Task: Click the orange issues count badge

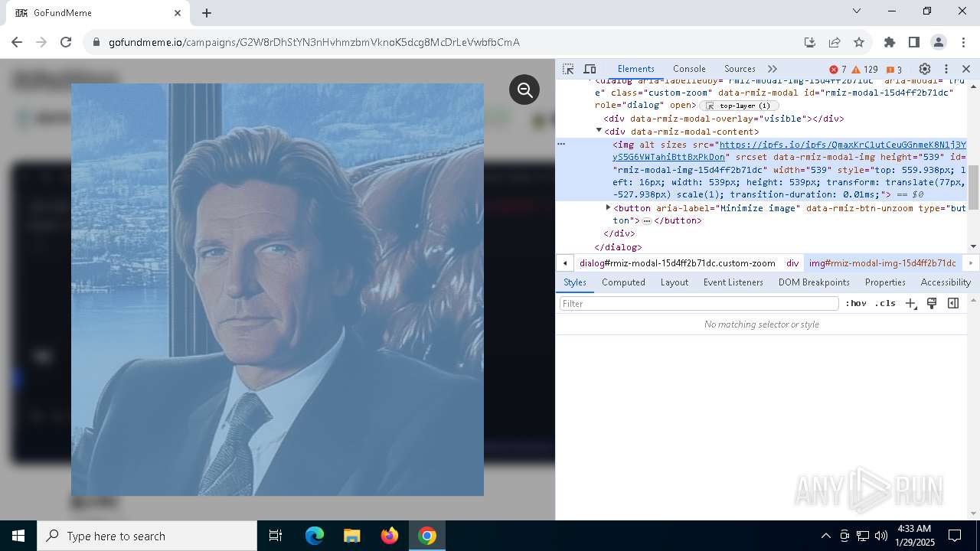Action: [894, 69]
